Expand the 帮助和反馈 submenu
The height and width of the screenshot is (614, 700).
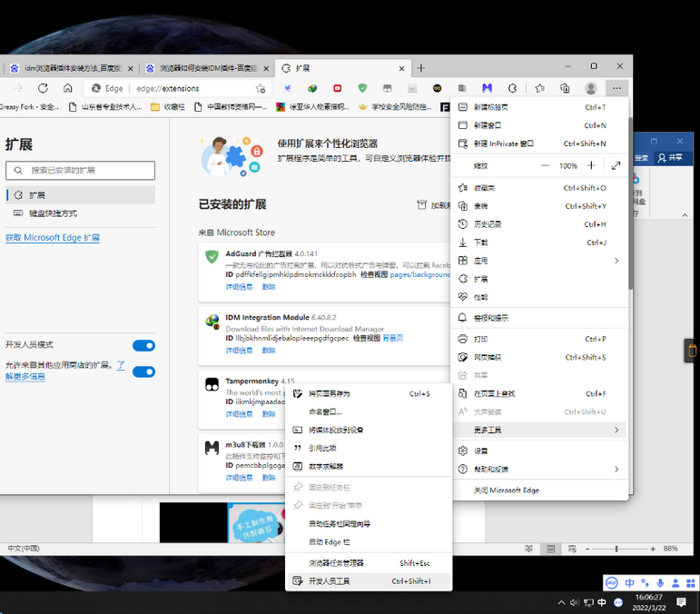tap(540, 470)
